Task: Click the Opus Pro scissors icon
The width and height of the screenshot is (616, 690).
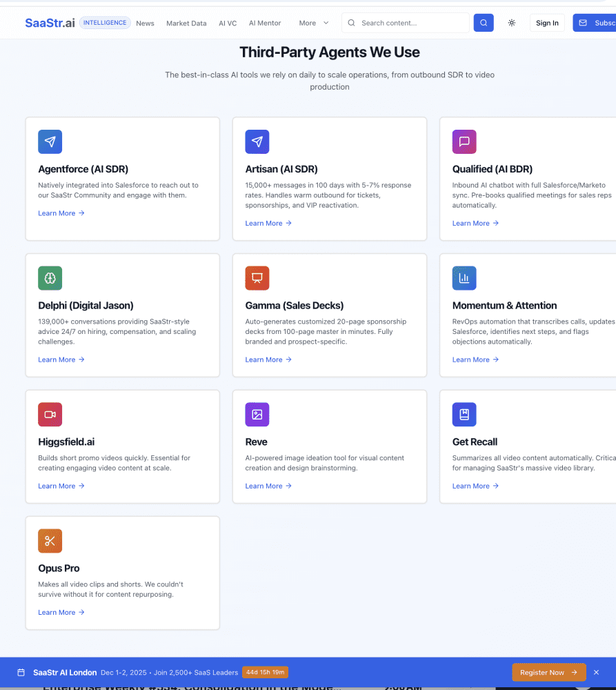Action: (x=50, y=541)
